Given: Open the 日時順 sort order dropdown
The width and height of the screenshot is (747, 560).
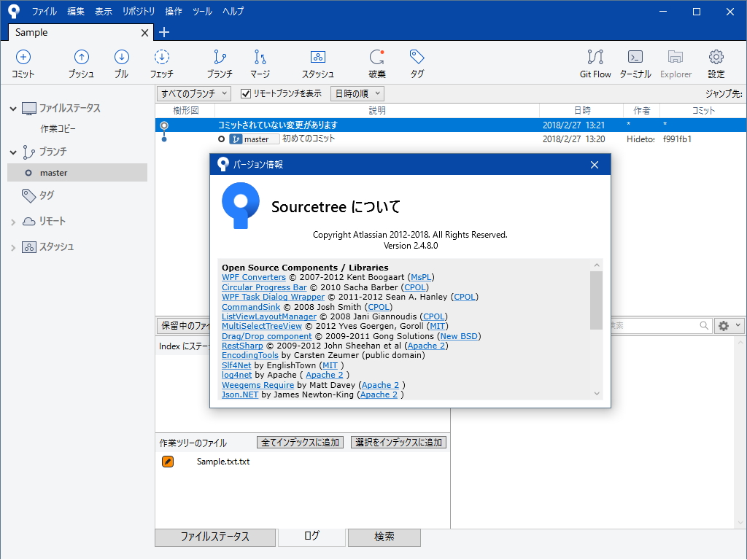Looking at the screenshot, I should pyautogui.click(x=357, y=93).
